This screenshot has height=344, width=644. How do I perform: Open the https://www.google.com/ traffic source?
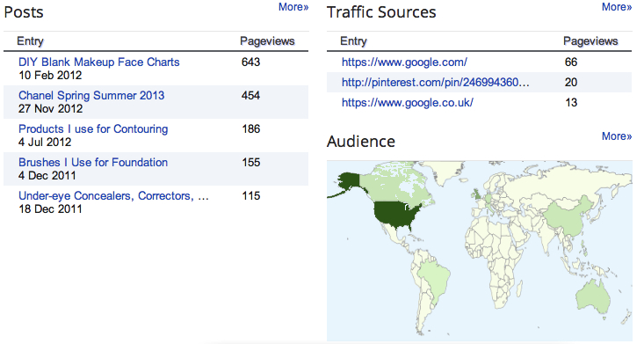coord(404,62)
